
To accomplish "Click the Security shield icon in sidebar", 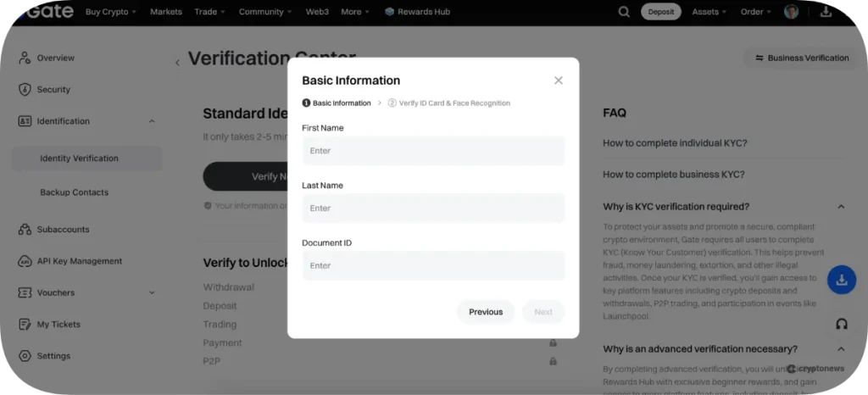I will coord(25,90).
